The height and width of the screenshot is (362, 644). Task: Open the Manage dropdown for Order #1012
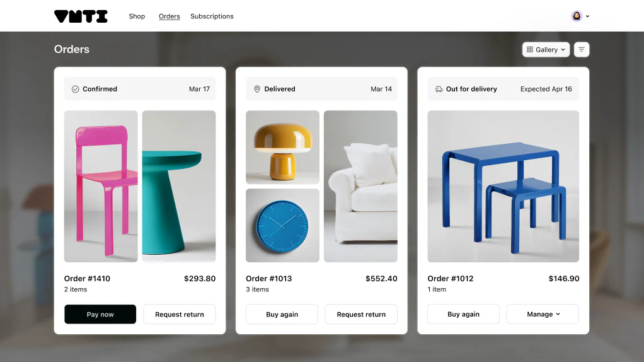tap(543, 314)
